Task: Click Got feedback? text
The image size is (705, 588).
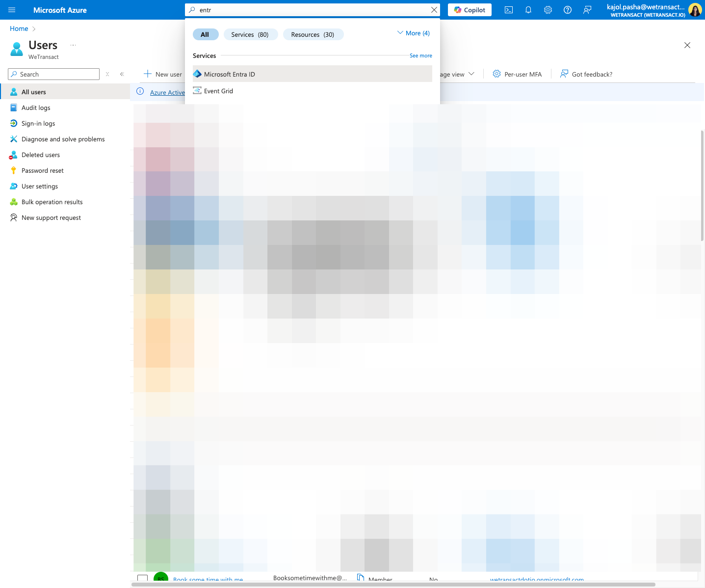Action: [x=592, y=74]
